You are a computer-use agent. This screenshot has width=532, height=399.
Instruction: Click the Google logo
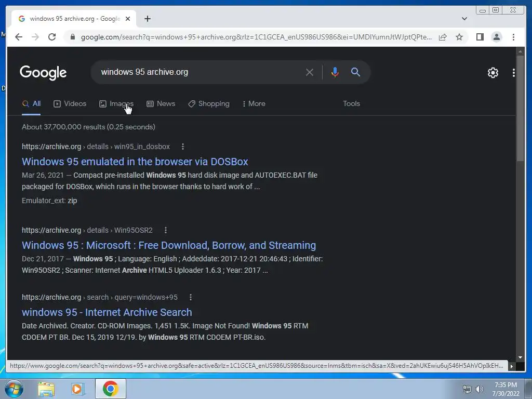pos(43,73)
